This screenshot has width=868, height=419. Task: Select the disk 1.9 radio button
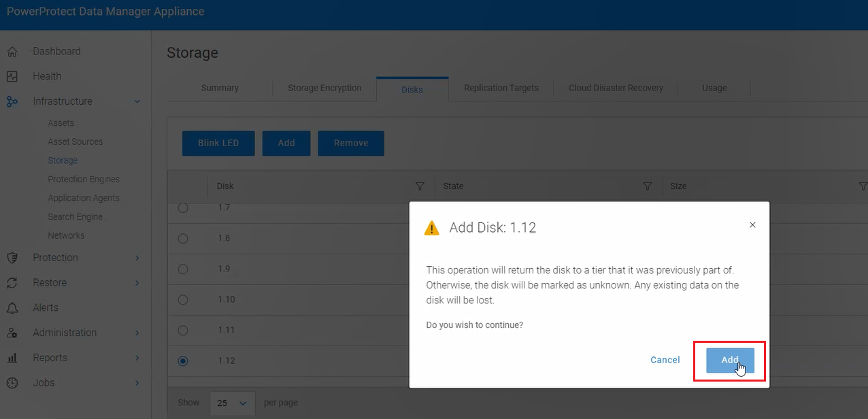pos(182,269)
